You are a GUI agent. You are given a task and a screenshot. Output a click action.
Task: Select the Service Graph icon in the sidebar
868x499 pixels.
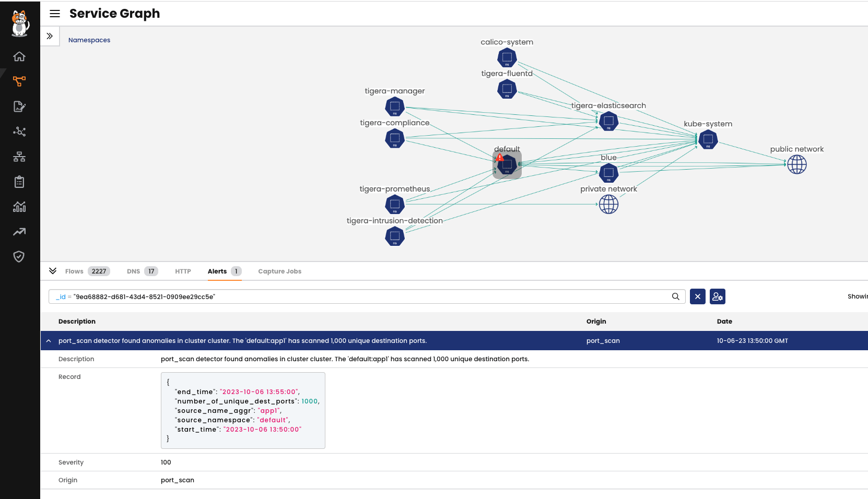[19, 81]
